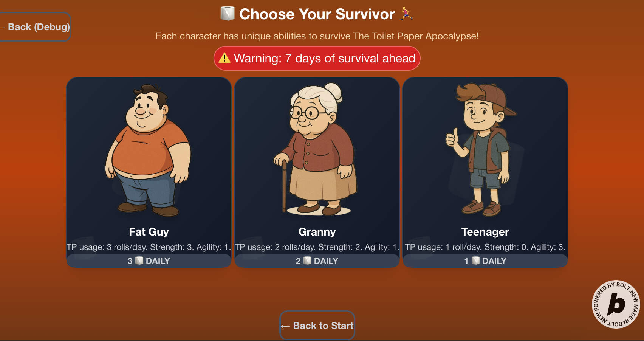Click Granny's TP usage stats text
Image resolution: width=644 pixels, height=341 pixels.
tap(317, 247)
